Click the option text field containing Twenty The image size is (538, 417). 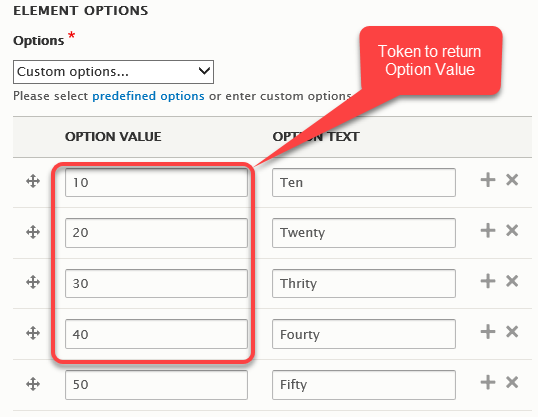[364, 233]
